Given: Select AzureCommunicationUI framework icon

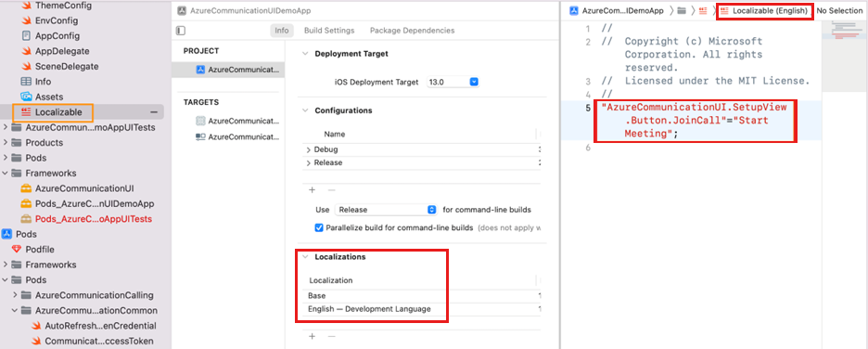Looking at the screenshot, I should [x=25, y=188].
